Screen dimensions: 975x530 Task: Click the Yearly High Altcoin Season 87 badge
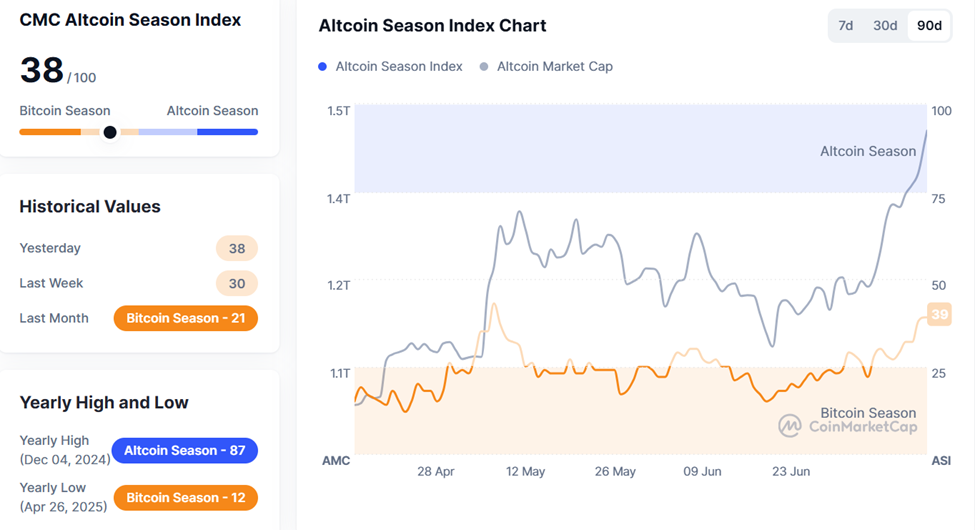[184, 450]
